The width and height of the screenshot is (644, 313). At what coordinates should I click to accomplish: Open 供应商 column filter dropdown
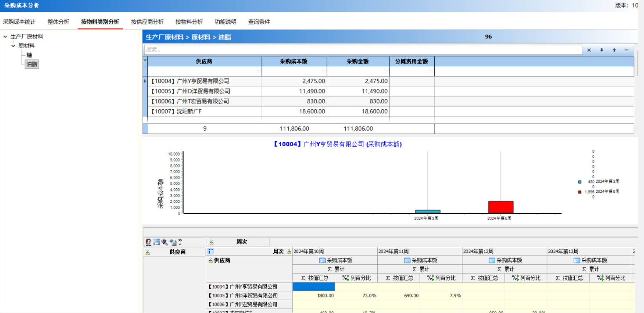coord(259,71)
